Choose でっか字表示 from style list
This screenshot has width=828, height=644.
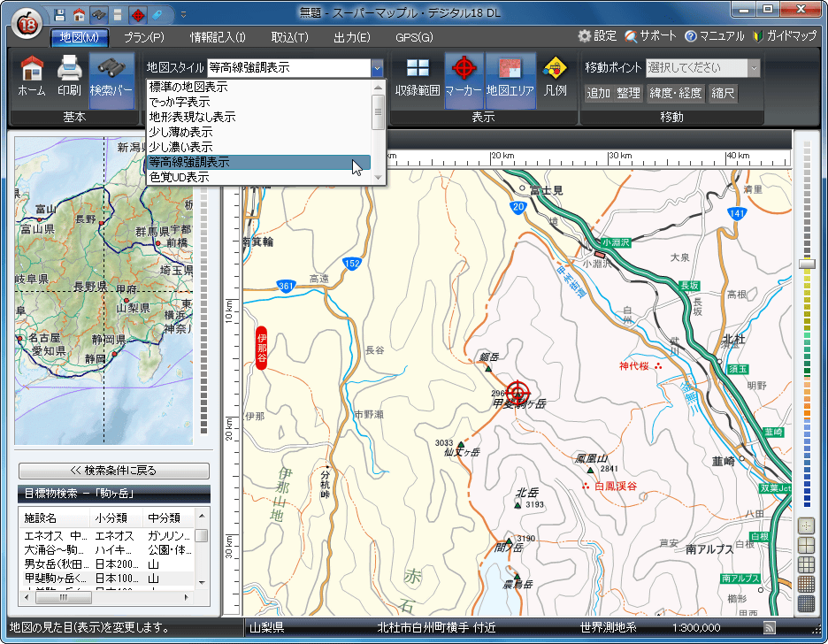[258, 102]
